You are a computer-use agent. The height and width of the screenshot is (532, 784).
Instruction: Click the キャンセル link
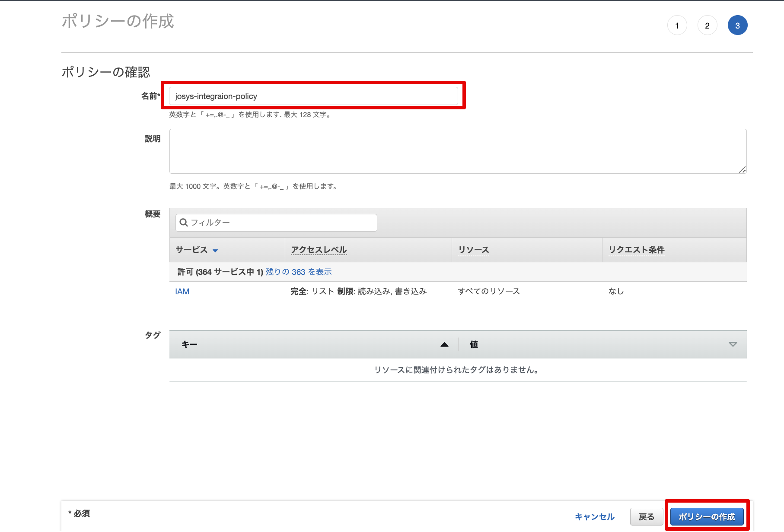click(x=594, y=517)
